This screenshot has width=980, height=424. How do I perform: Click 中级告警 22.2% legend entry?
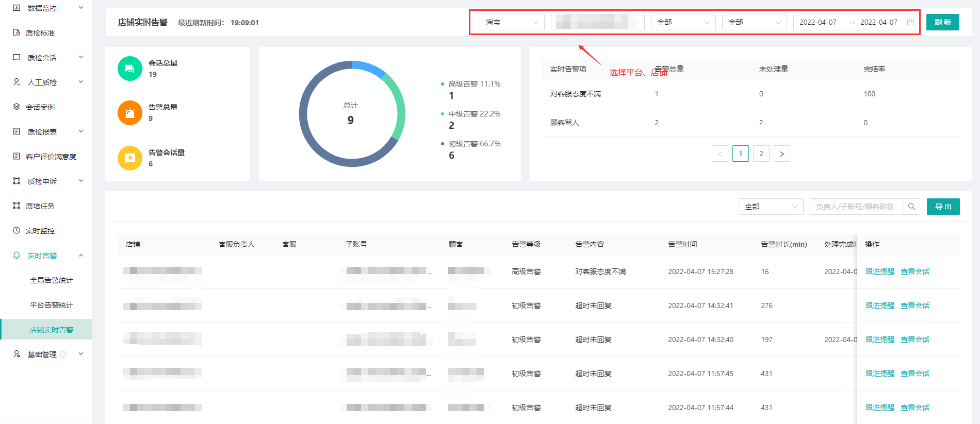(x=470, y=114)
